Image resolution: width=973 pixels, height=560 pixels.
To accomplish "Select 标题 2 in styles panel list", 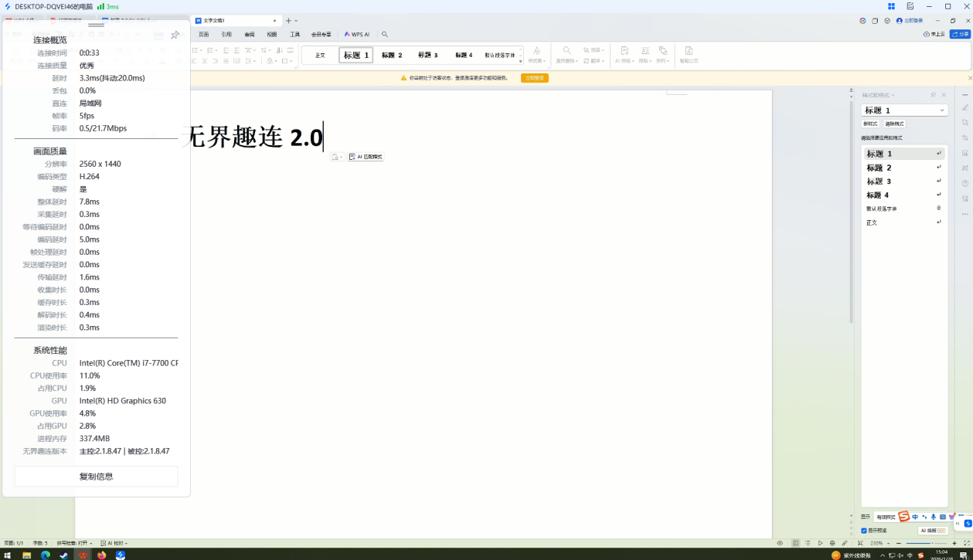I will [904, 168].
